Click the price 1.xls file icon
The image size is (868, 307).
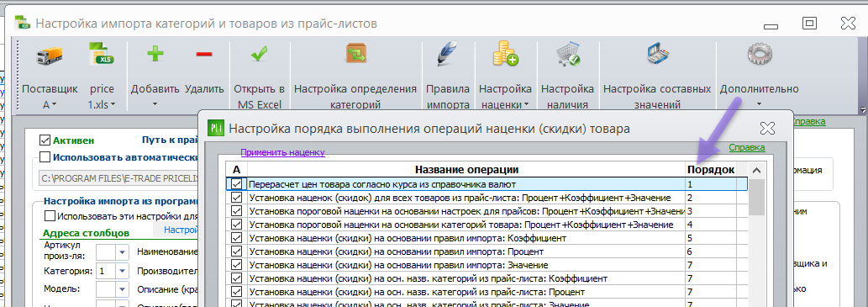coord(102,55)
